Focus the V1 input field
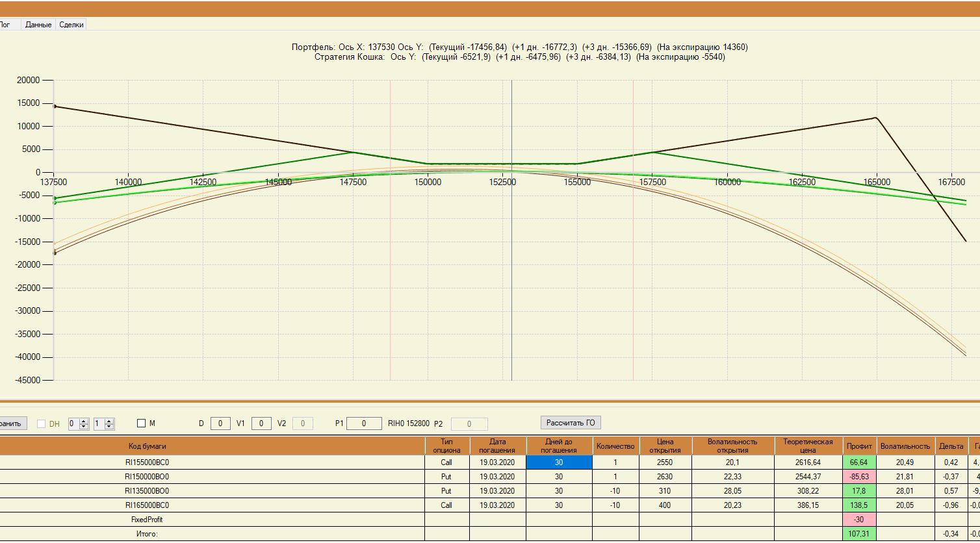The height and width of the screenshot is (543, 980). [x=261, y=423]
